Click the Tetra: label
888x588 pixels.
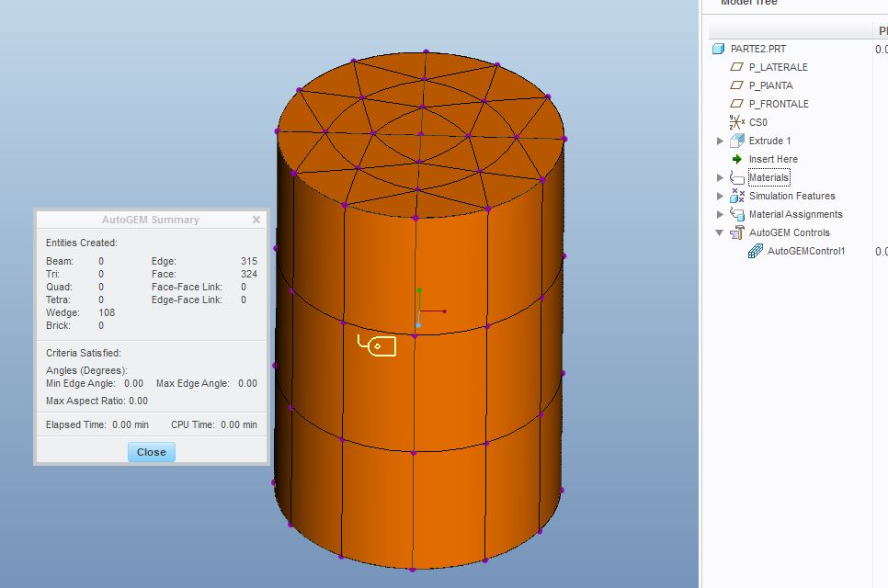click(58, 300)
